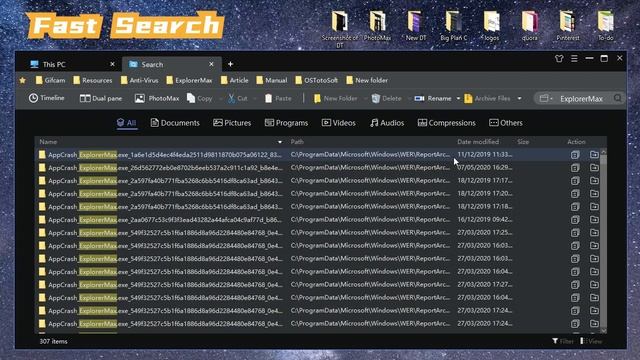This screenshot has height=360, width=640.
Task: Expand the Archive Files dropdown arrow
Action: pos(519,98)
